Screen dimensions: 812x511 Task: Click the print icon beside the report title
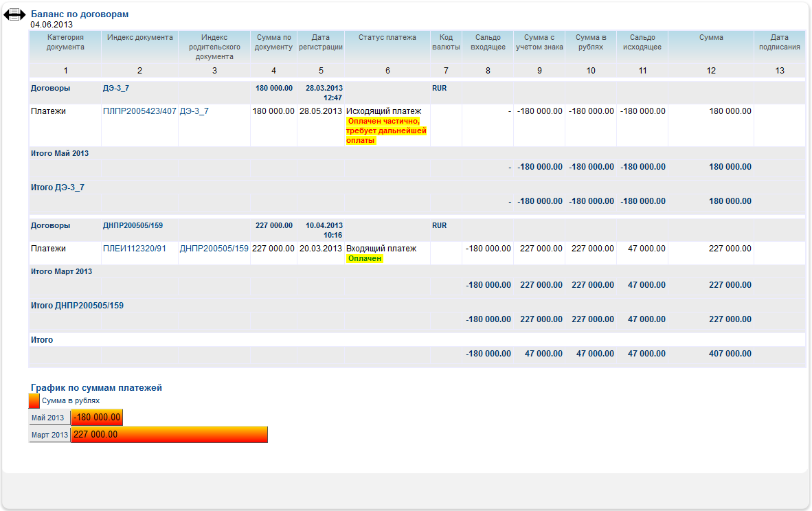click(x=14, y=16)
